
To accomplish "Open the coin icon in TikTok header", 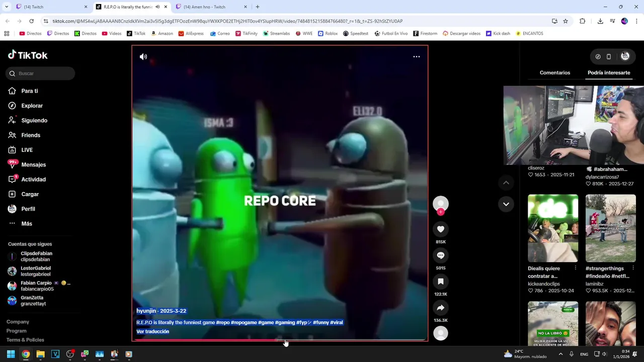I will click(598, 57).
